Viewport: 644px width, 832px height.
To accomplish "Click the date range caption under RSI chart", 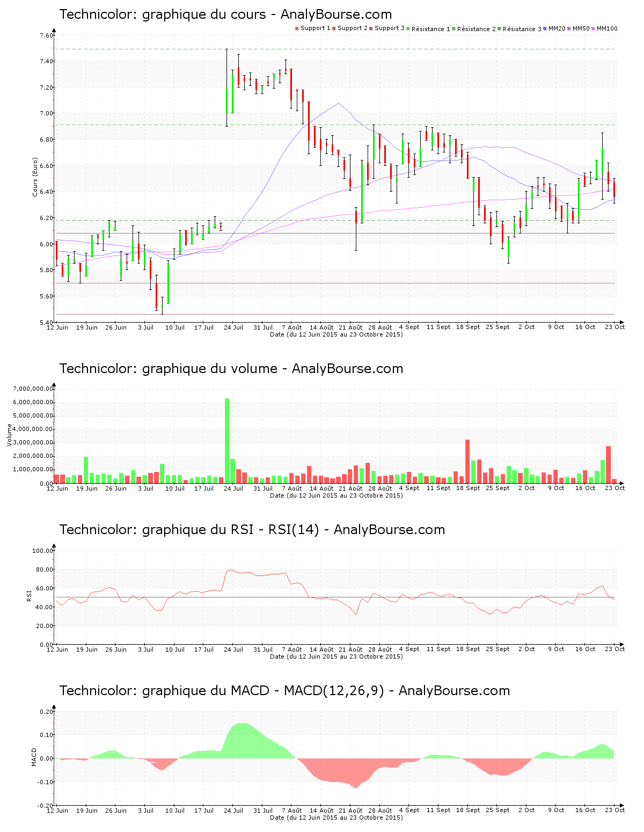I will tap(336, 656).
